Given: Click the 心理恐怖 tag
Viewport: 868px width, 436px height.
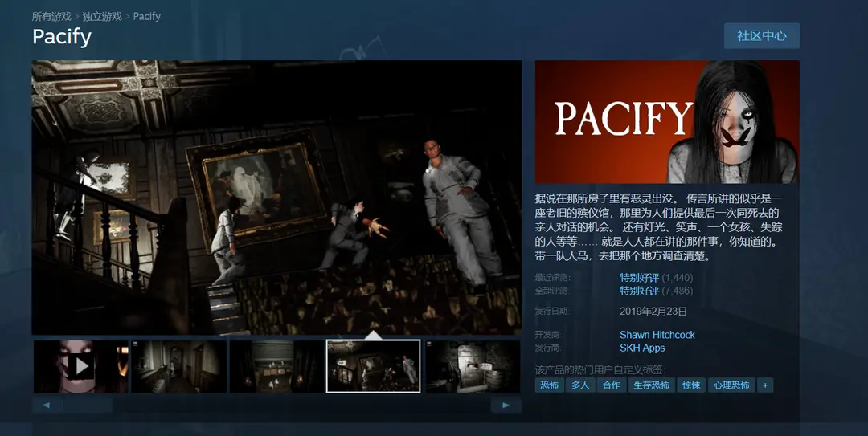Looking at the screenshot, I should click(731, 385).
